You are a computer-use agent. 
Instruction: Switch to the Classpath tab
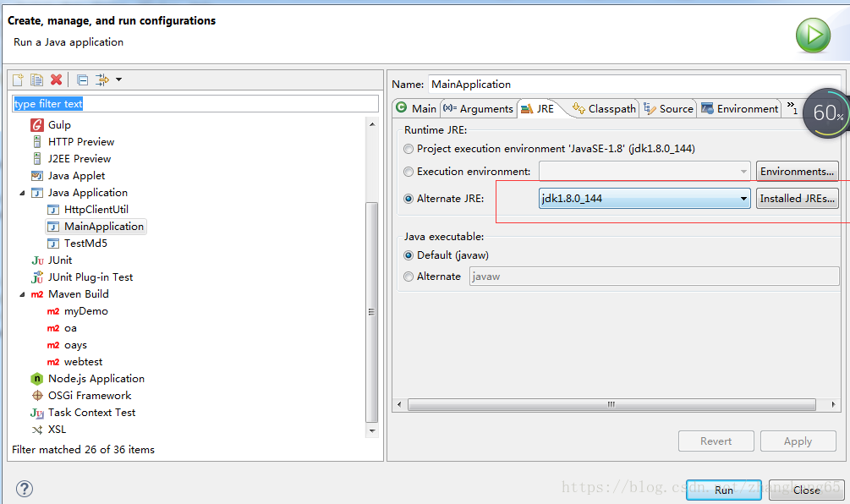coord(604,108)
